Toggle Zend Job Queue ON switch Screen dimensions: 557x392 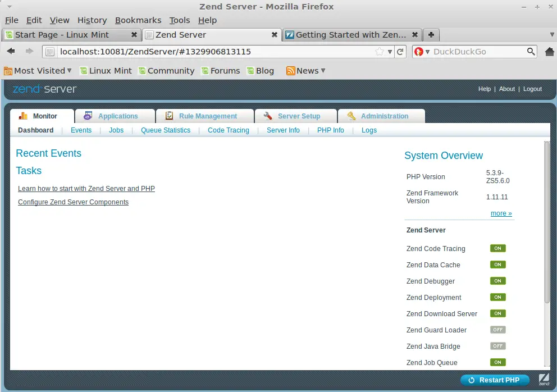tap(497, 362)
